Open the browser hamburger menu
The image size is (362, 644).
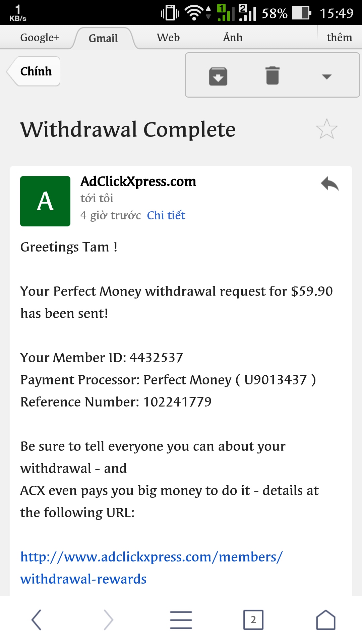(181, 620)
